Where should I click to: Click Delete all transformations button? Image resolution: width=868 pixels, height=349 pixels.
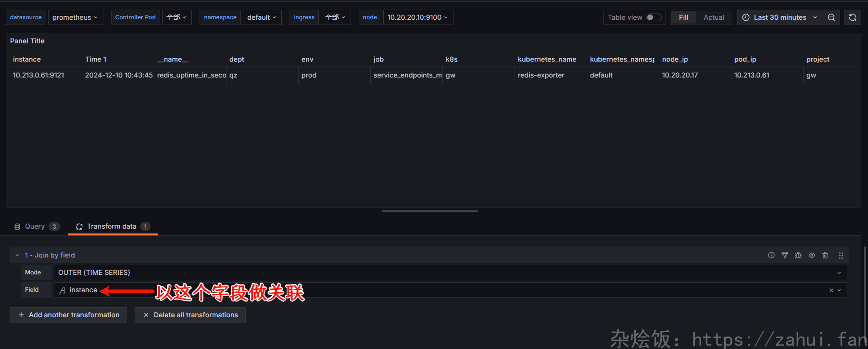(190, 315)
